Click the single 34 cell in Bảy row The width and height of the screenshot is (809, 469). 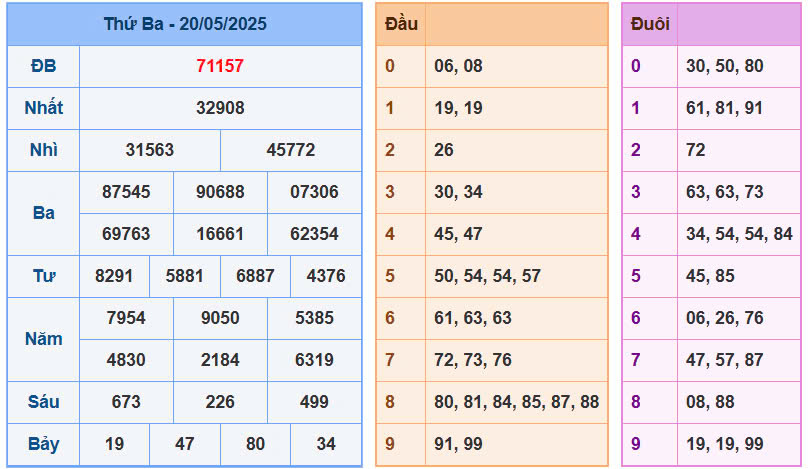click(x=326, y=444)
